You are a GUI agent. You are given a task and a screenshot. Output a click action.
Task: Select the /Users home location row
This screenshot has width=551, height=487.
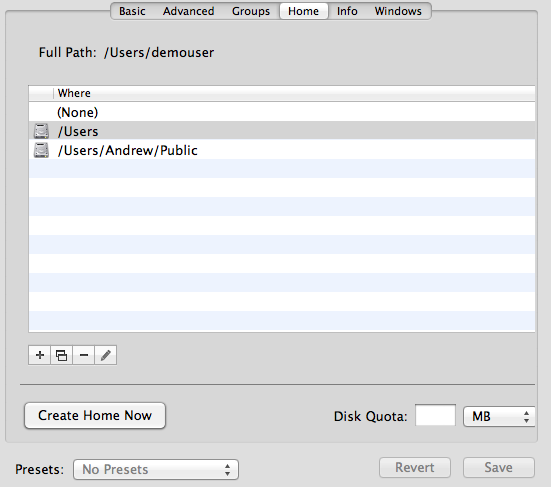pyautogui.click(x=282, y=131)
